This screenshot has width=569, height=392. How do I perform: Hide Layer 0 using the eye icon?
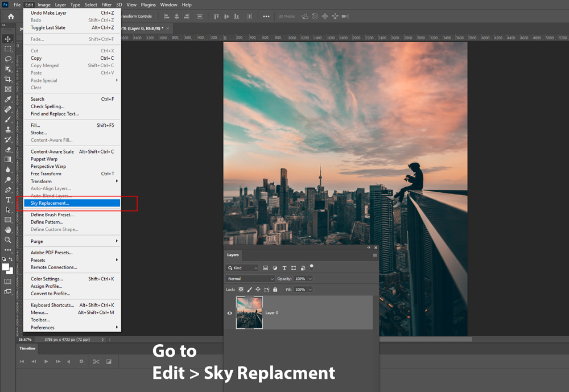(x=230, y=313)
